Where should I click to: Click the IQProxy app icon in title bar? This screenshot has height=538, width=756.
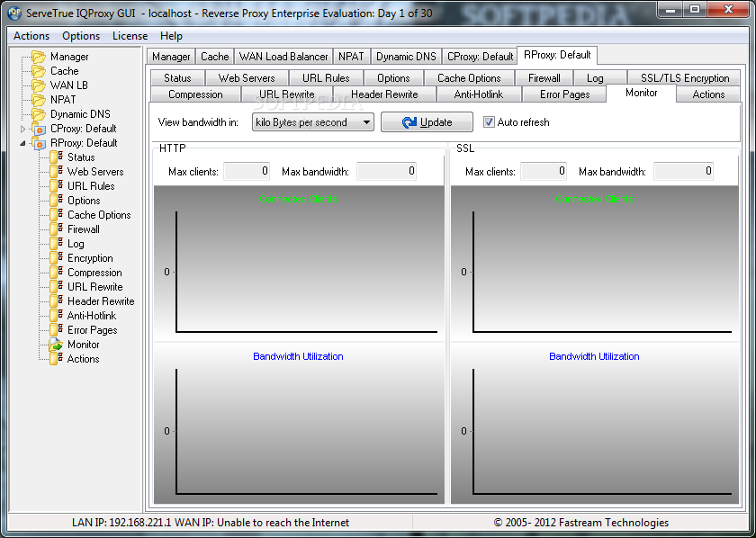14,13
